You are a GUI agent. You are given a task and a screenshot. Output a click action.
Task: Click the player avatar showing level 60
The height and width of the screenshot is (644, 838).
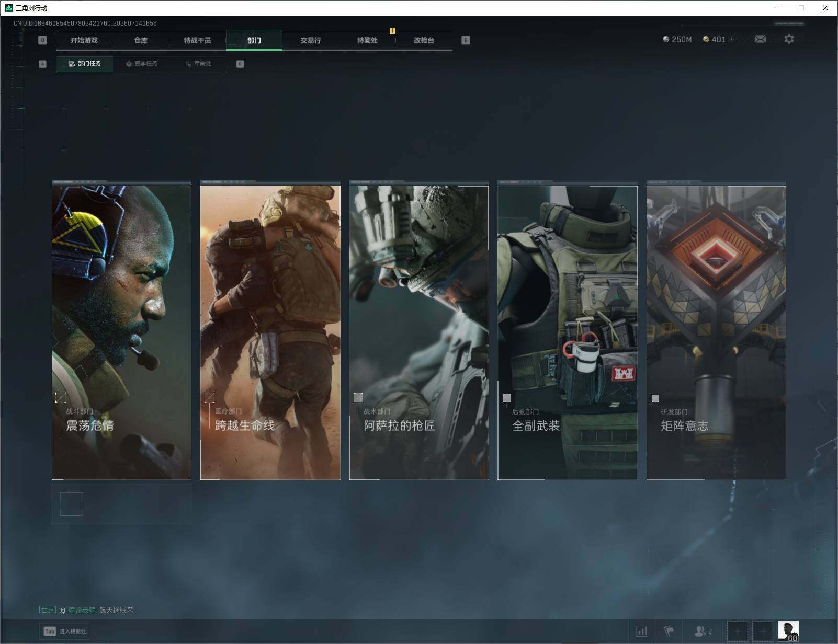click(788, 631)
